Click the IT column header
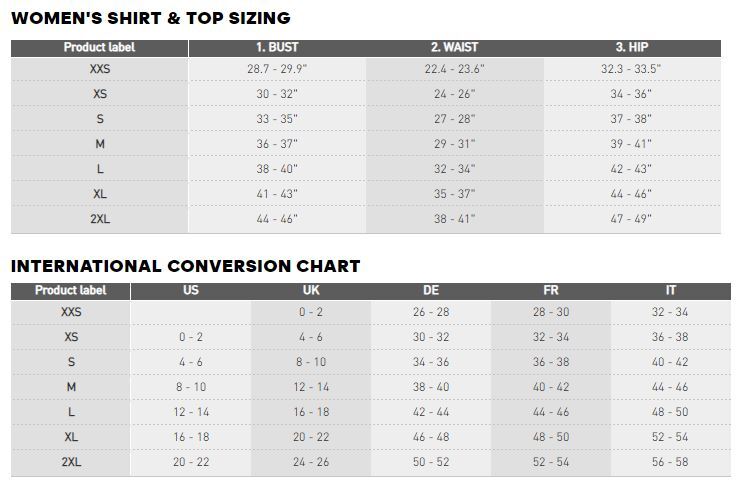Image resolution: width=744 pixels, height=488 pixels. click(670, 291)
